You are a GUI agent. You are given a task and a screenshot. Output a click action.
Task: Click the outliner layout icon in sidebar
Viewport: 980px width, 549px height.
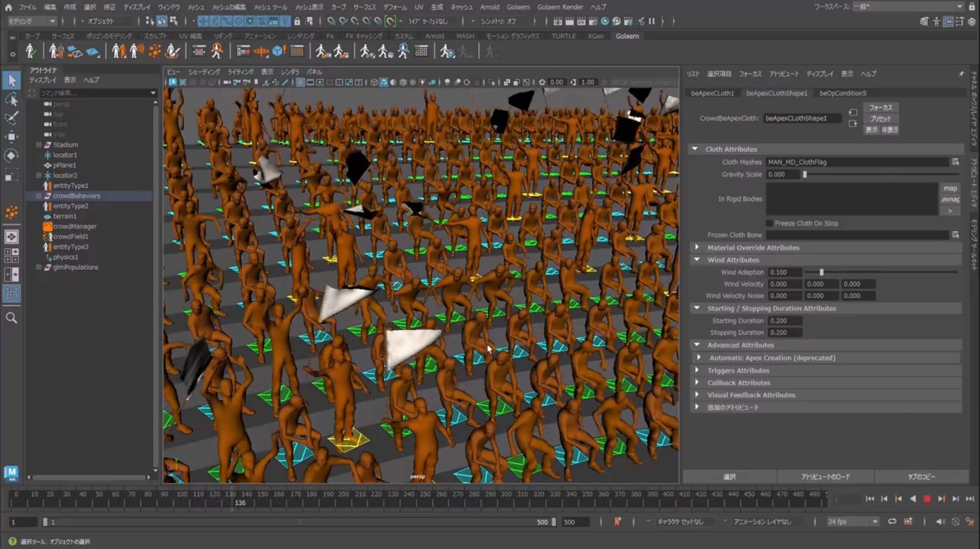(11, 293)
